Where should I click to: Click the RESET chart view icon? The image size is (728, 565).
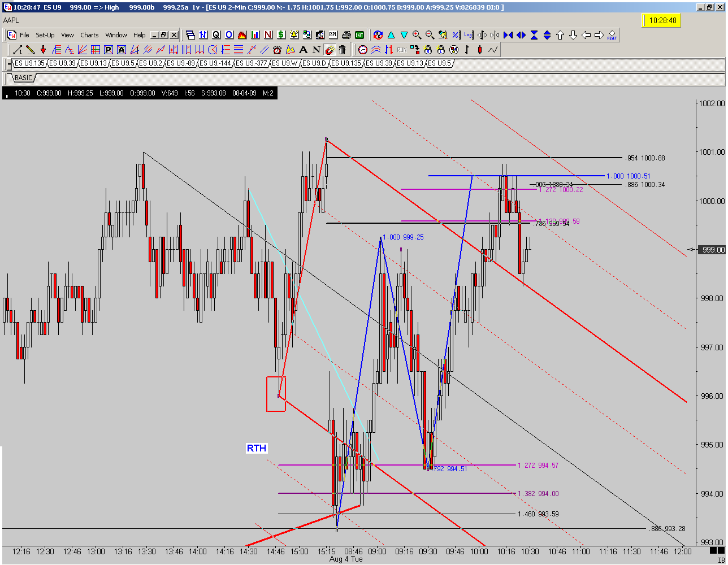(612, 35)
